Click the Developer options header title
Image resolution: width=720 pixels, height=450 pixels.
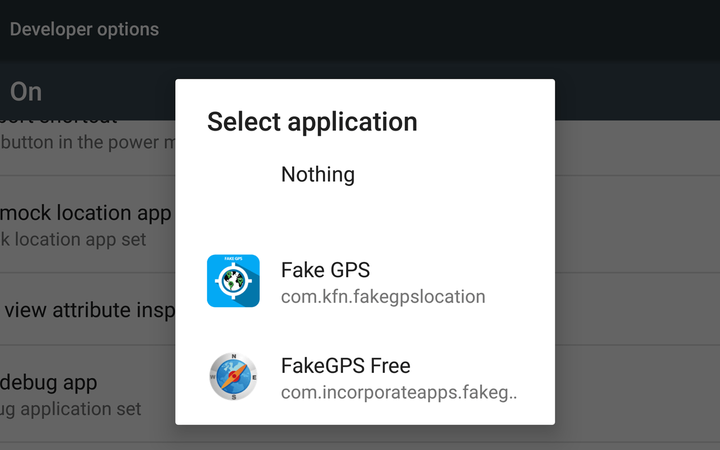click(84, 29)
